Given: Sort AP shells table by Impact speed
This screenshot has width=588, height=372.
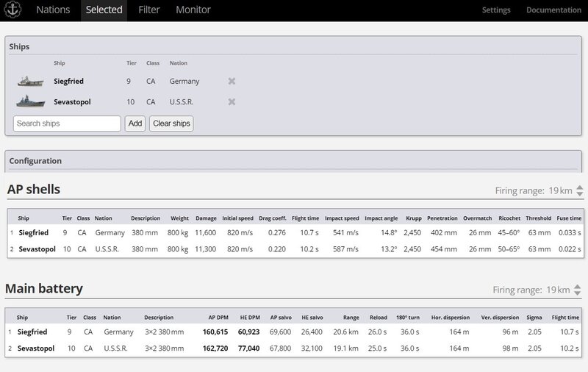Looking at the screenshot, I should click(342, 218).
